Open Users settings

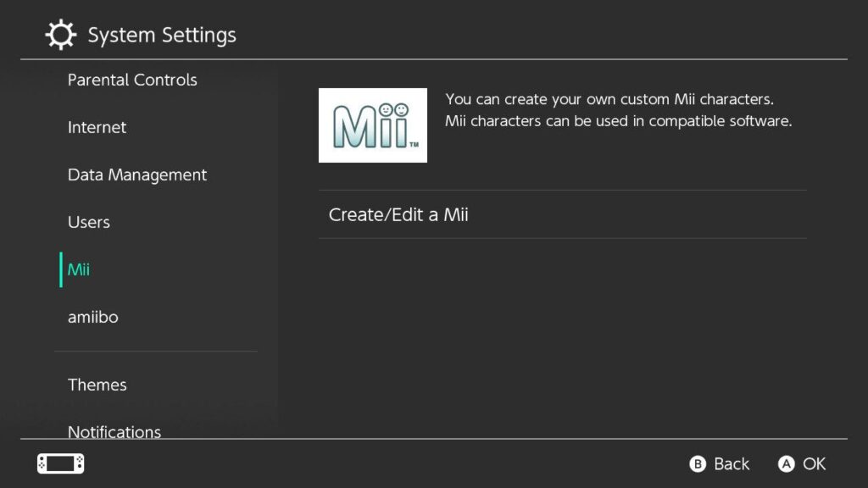88,222
